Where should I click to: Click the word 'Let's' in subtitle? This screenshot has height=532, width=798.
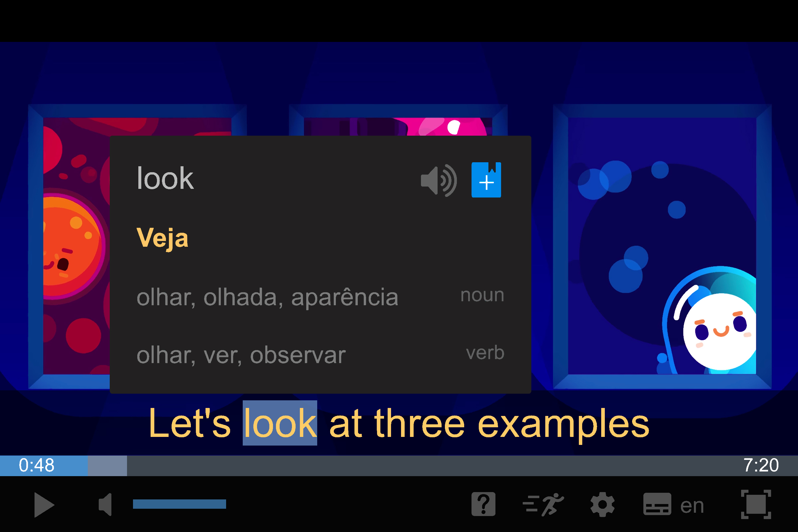click(190, 423)
